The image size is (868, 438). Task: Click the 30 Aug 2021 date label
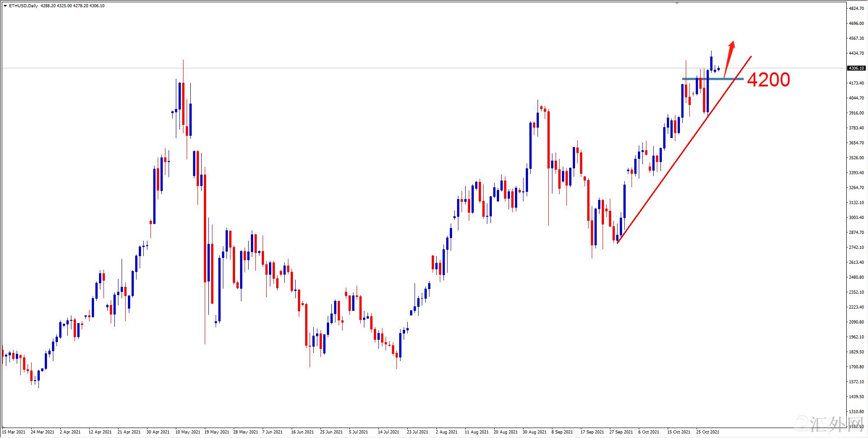click(534, 432)
